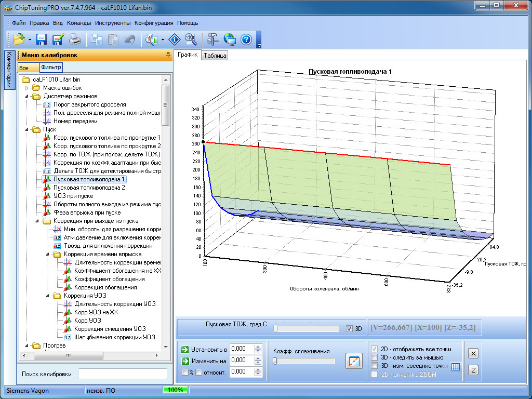Click the blue grid icon for neighbor points
This screenshot has height=399, width=532.
pyautogui.click(x=456, y=367)
